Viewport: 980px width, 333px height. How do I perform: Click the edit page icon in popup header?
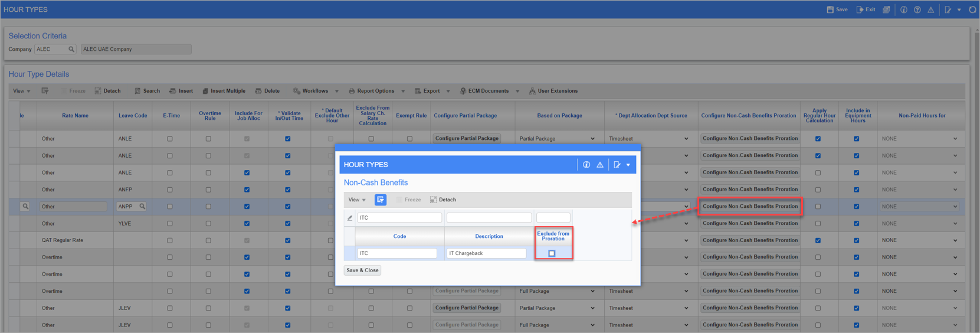[x=617, y=165]
